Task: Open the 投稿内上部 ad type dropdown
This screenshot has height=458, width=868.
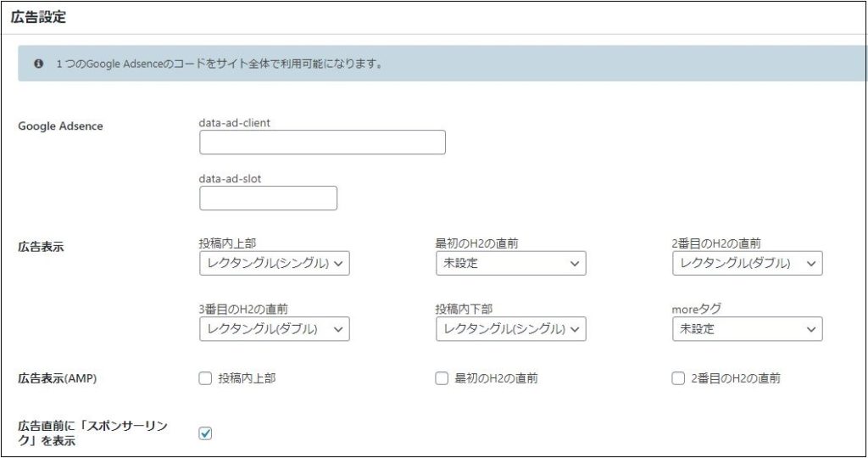Action: tap(274, 264)
